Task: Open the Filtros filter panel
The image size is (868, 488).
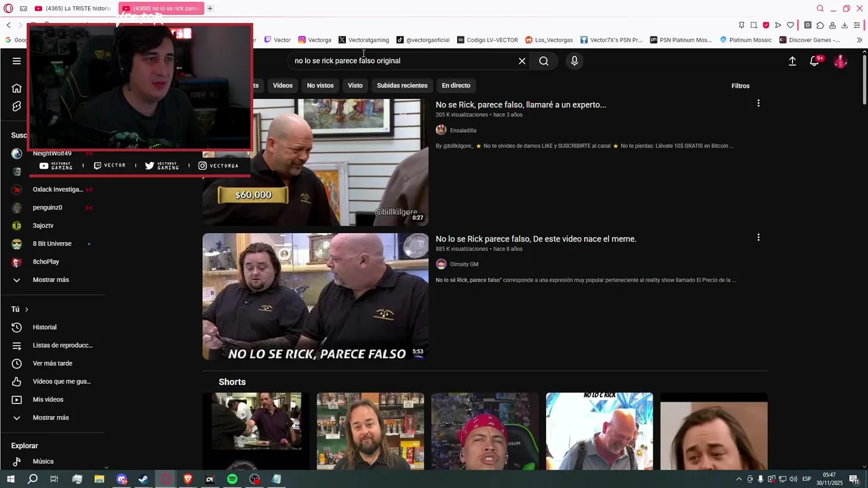Action: (741, 86)
